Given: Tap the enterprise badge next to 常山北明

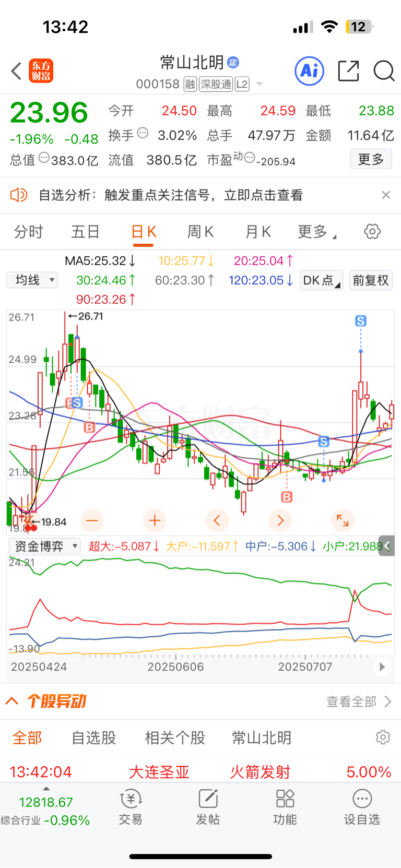Looking at the screenshot, I should coord(233,63).
